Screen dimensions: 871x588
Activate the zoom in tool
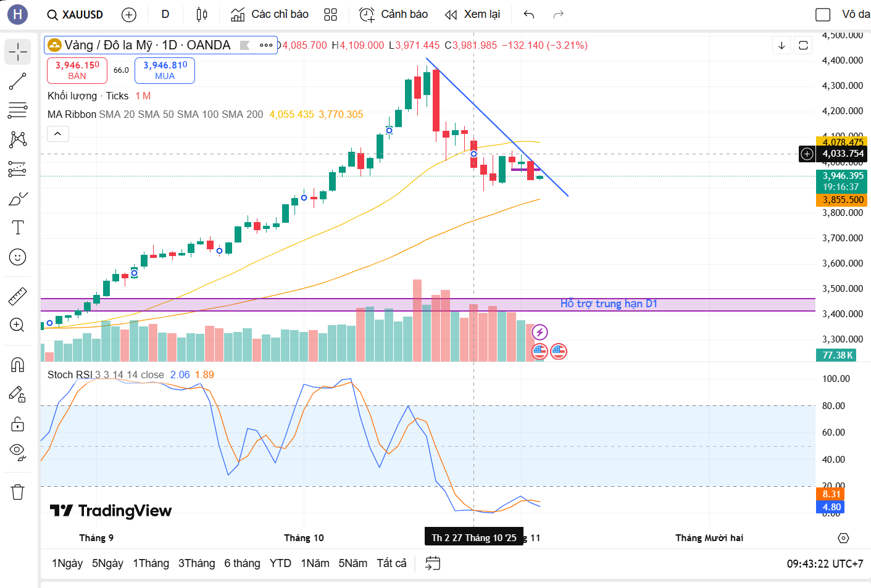click(17, 325)
